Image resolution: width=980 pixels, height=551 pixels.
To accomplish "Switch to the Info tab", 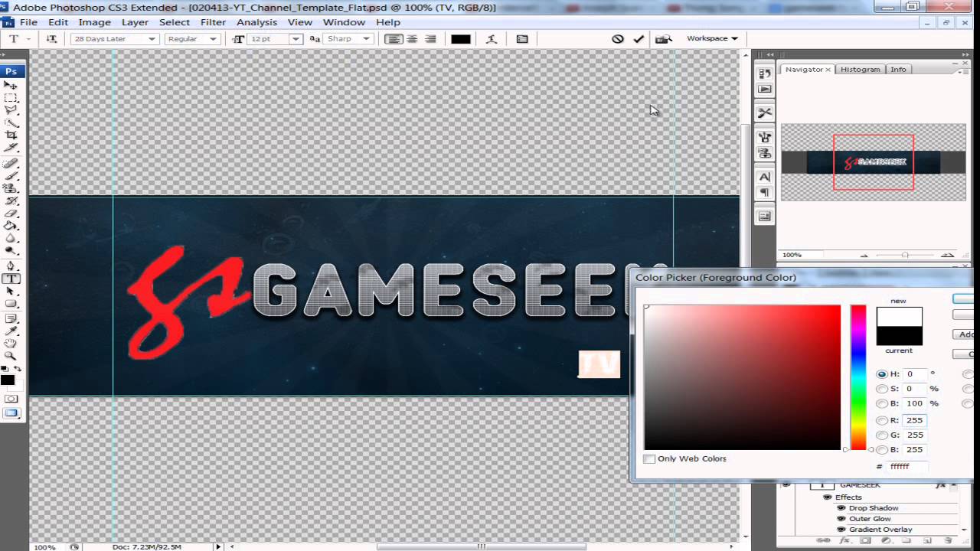I will coord(898,69).
